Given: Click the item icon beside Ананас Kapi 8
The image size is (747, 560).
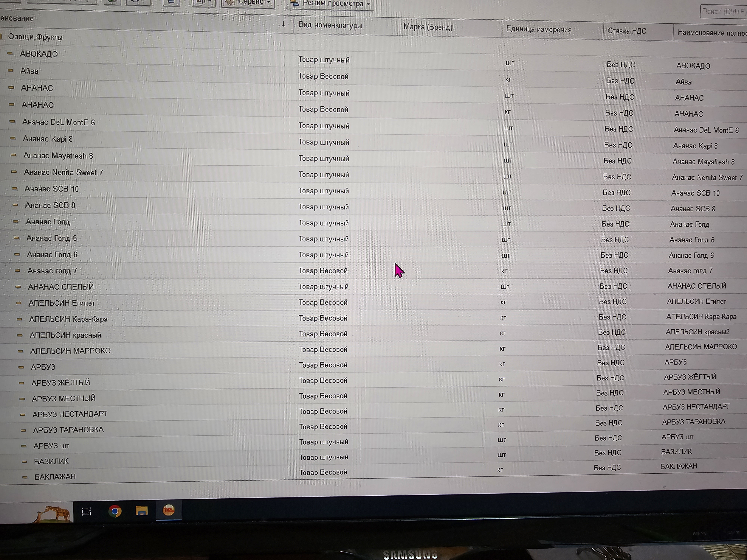Looking at the screenshot, I should pos(13,138).
